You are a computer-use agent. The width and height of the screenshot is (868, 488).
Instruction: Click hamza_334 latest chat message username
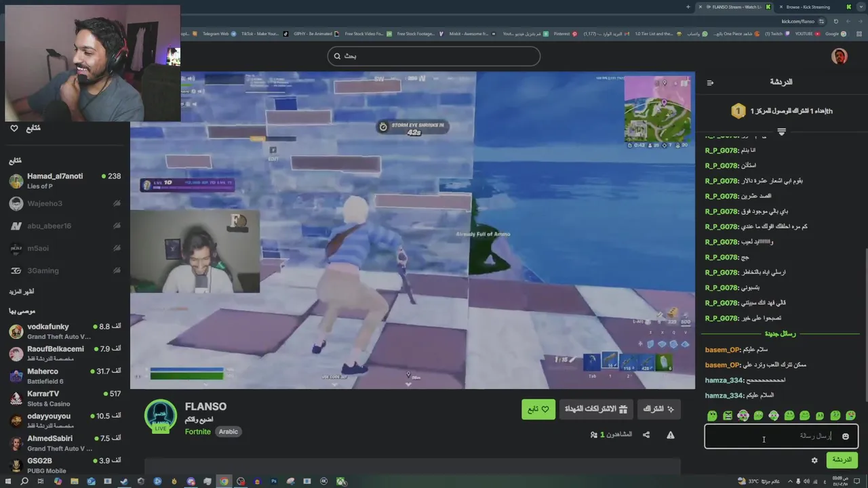pos(724,396)
